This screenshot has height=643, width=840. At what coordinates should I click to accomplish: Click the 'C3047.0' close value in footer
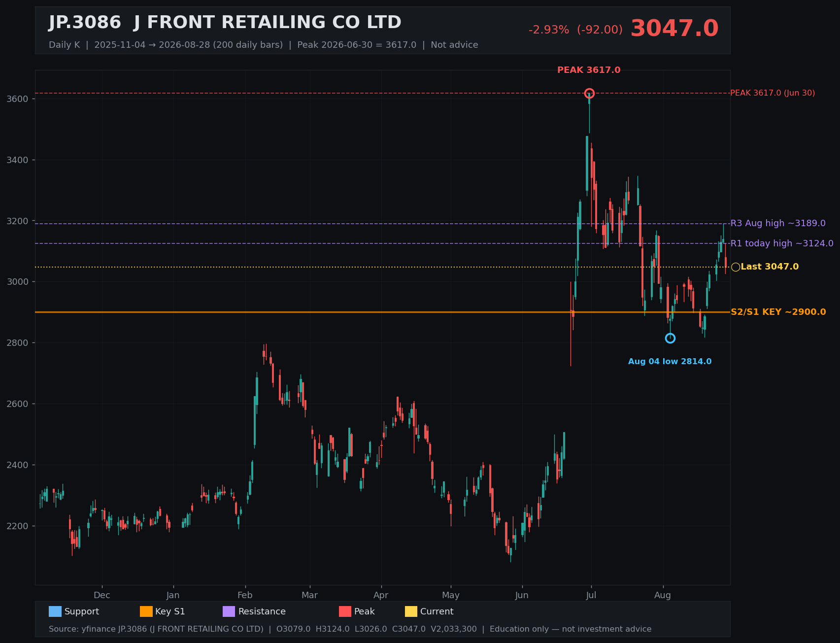pyautogui.click(x=409, y=629)
